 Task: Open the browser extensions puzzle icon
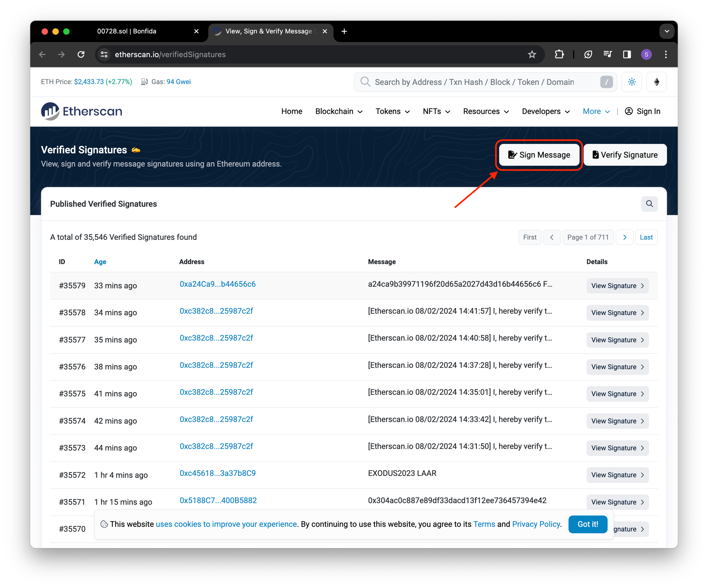[559, 55]
